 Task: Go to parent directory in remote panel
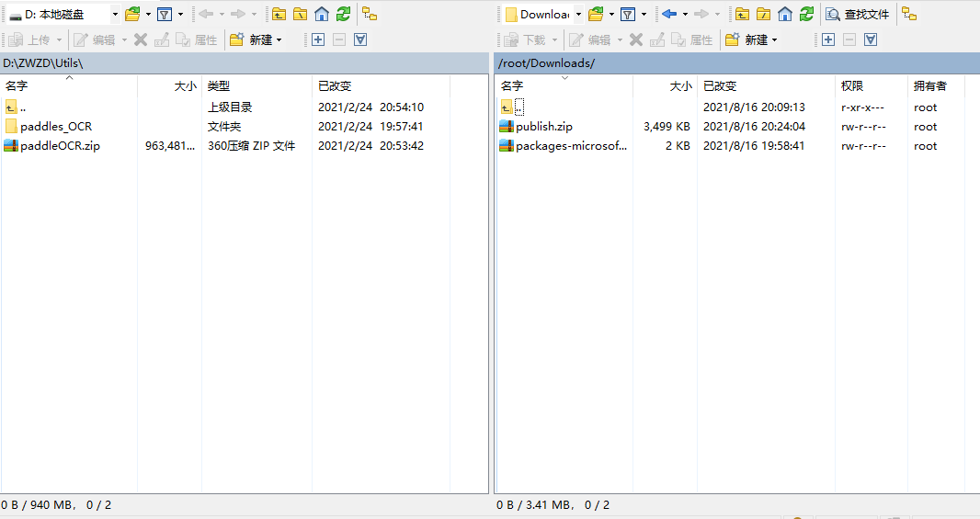click(743, 14)
